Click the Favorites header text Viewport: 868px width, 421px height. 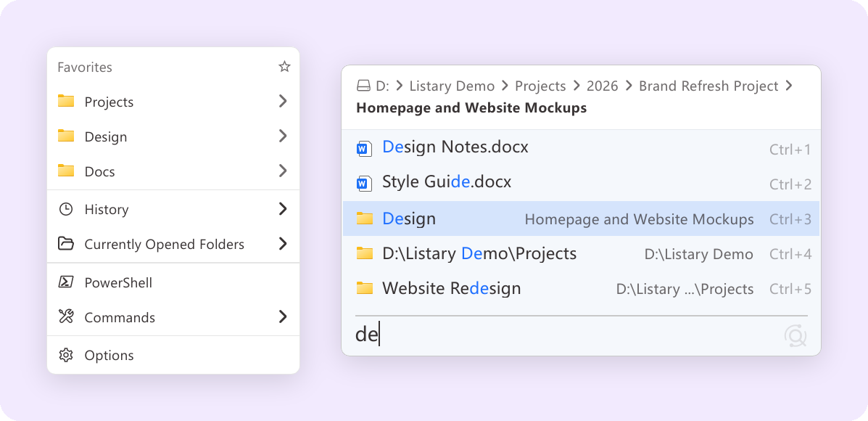[85, 67]
